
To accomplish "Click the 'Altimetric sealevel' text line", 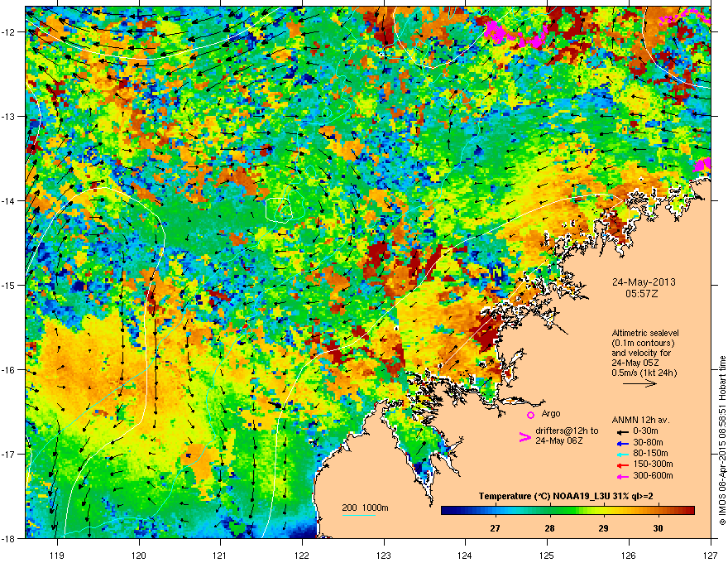I will [x=645, y=333].
